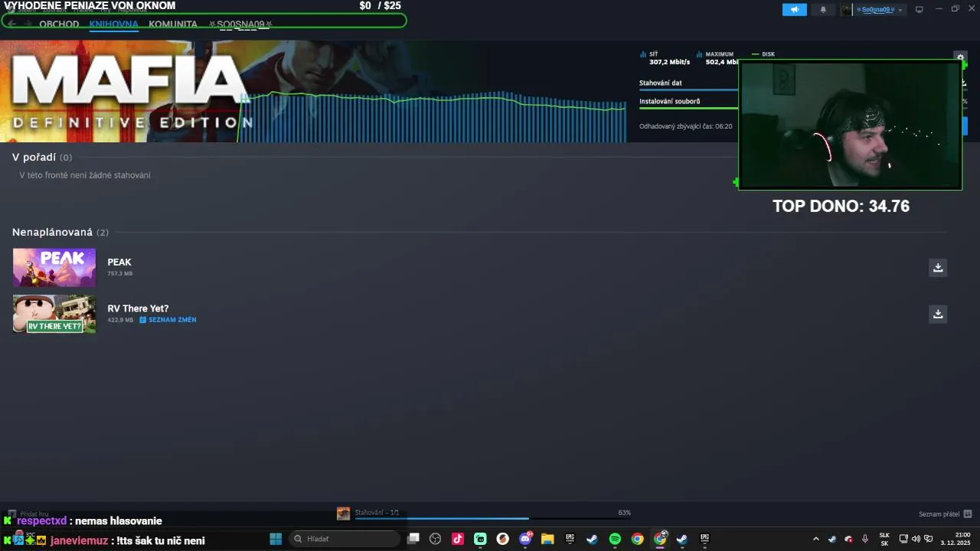The height and width of the screenshot is (551, 980).
Task: Open the volume tray control
Action: pyautogui.click(x=916, y=539)
